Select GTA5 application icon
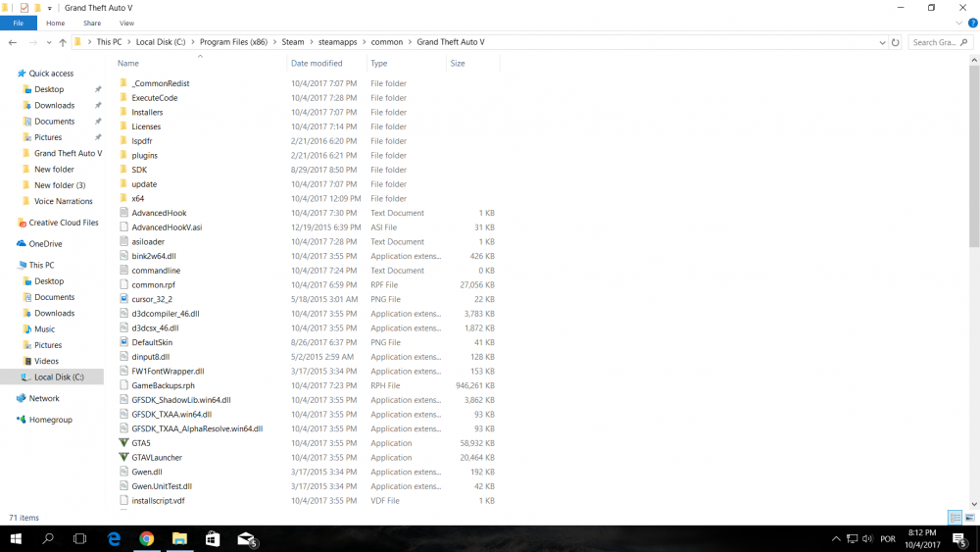 (x=123, y=442)
